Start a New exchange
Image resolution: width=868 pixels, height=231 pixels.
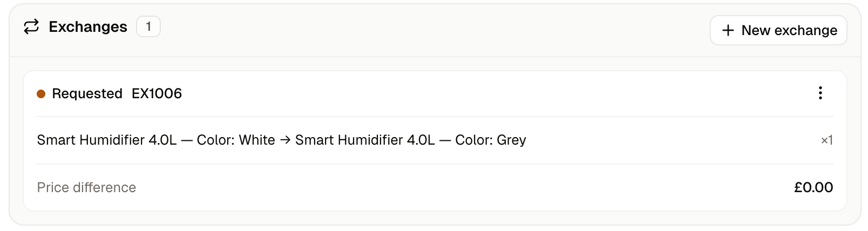click(x=778, y=30)
